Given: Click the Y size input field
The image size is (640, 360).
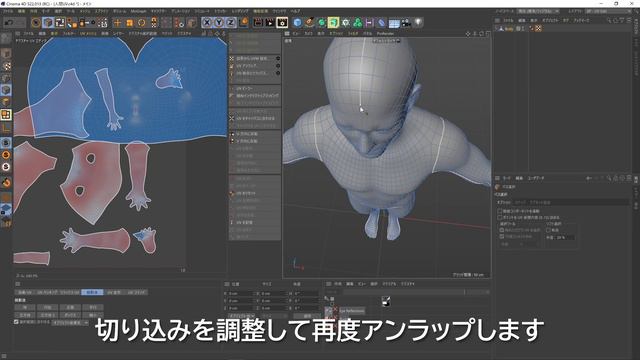Looking at the screenshot, I should coord(273,301).
